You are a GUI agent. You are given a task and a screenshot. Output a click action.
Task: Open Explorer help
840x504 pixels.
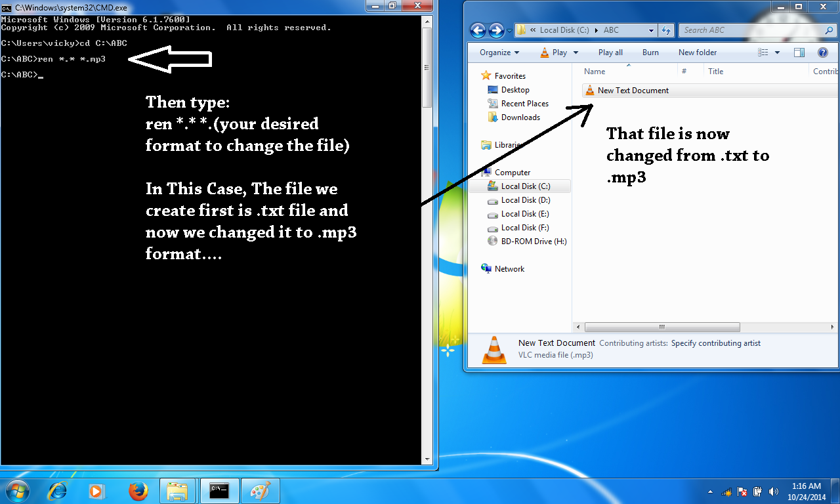pyautogui.click(x=822, y=52)
